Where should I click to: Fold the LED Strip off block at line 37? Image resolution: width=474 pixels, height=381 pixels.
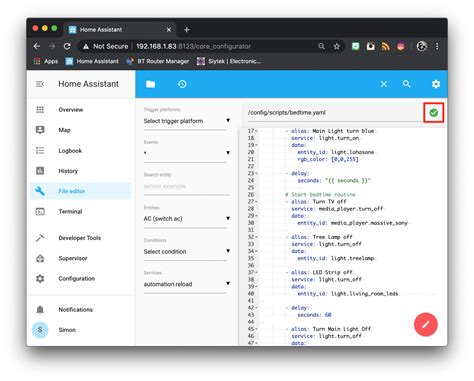tap(256, 272)
